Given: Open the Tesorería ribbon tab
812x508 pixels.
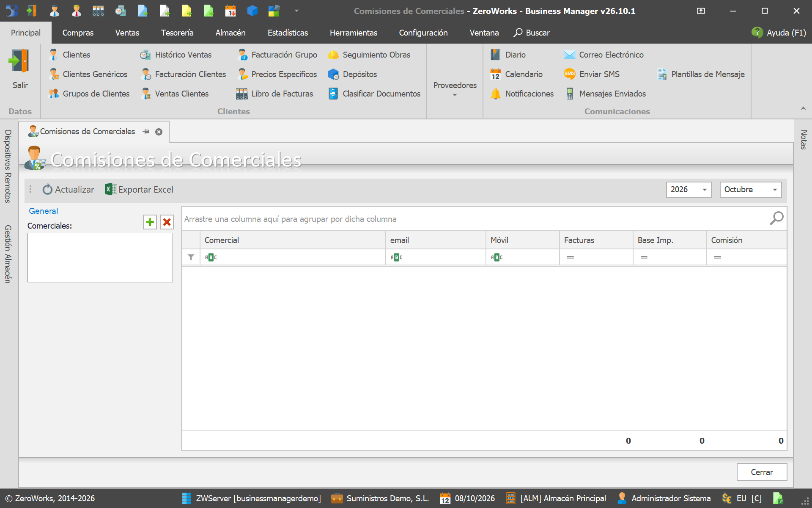Looking at the screenshot, I should 177,33.
